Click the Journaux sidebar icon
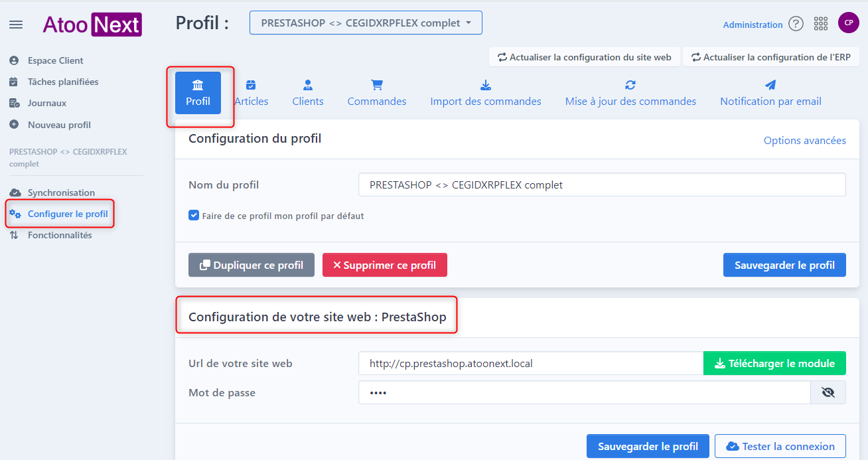The width and height of the screenshot is (868, 460). [14, 103]
